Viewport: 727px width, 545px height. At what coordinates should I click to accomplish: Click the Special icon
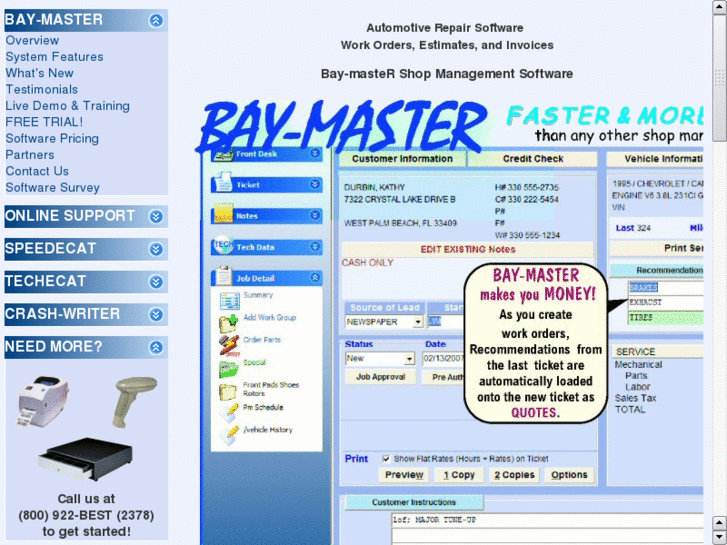click(x=229, y=369)
